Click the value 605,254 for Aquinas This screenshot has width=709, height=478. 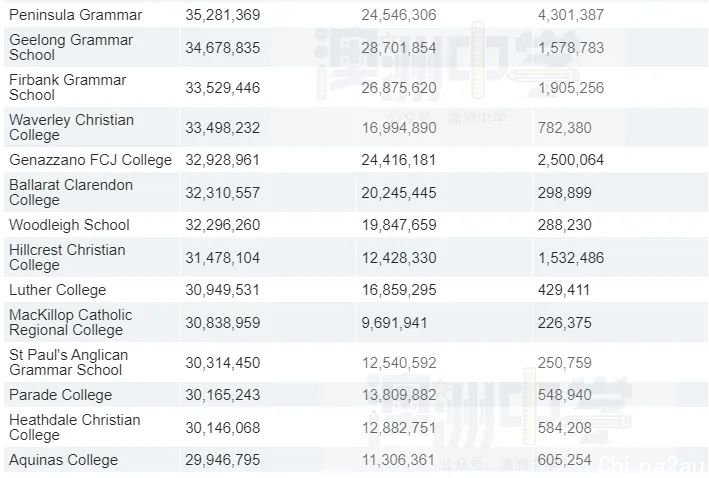(x=564, y=460)
